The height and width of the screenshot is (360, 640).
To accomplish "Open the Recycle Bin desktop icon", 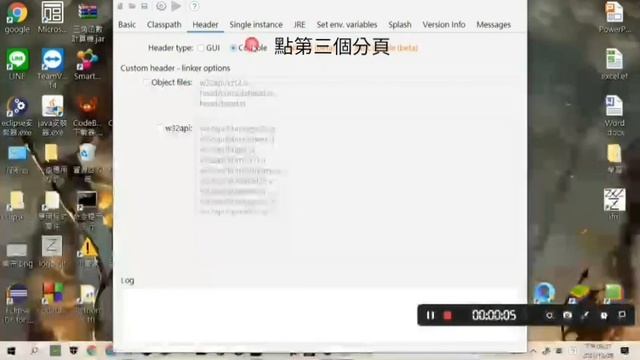I will coord(87,163).
